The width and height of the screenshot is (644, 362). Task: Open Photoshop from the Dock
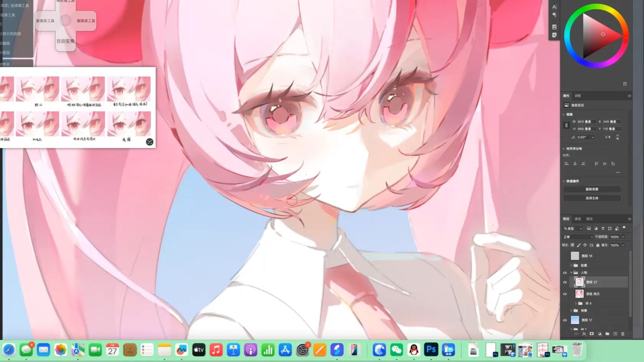coord(431,350)
